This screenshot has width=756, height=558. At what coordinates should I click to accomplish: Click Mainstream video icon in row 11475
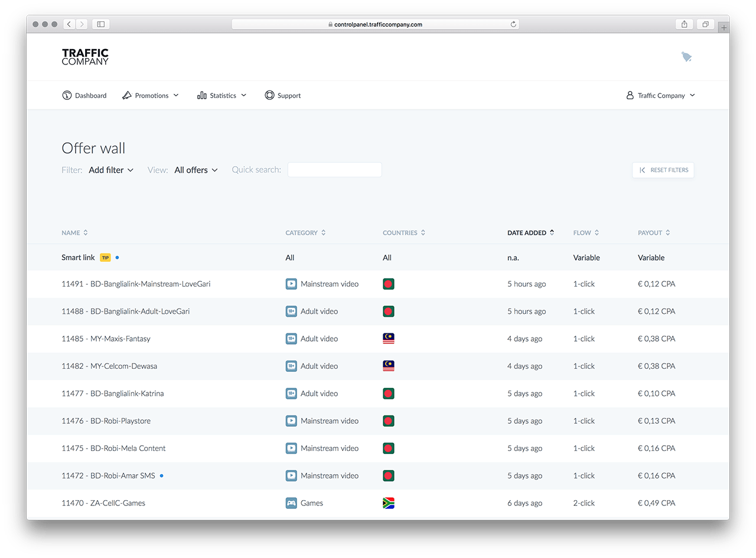click(291, 448)
